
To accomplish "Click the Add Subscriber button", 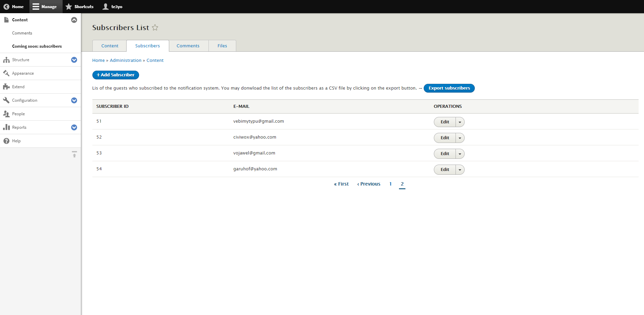I will coord(115,75).
